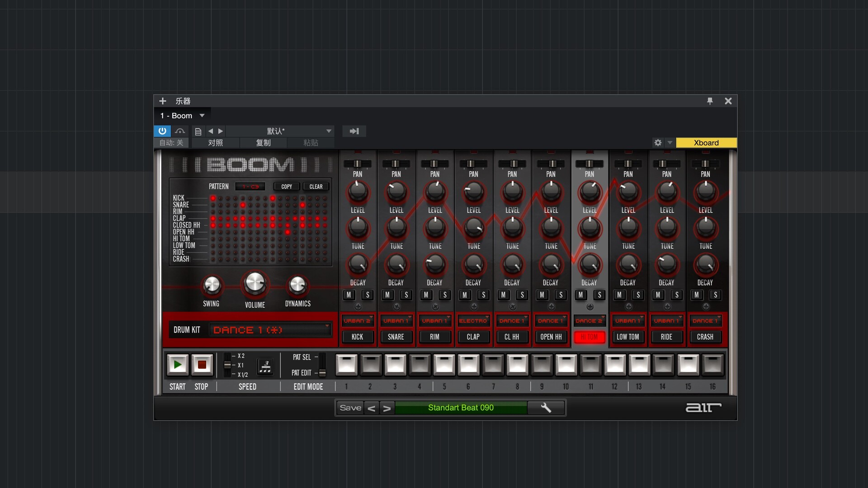Click the triplet note speed icon
The height and width of the screenshot is (488, 868).
[x=265, y=366]
